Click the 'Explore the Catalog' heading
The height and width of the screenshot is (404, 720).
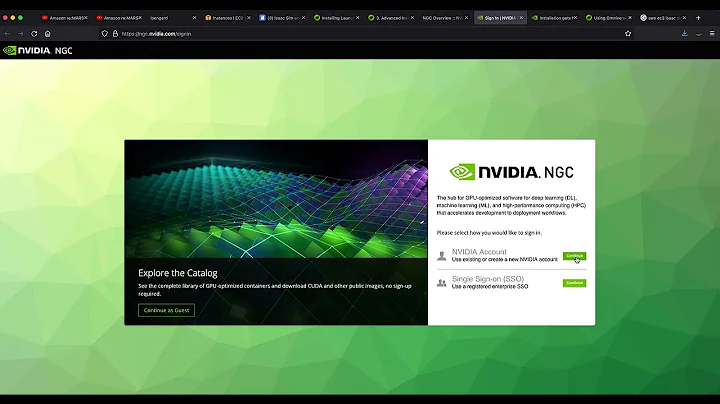(178, 273)
